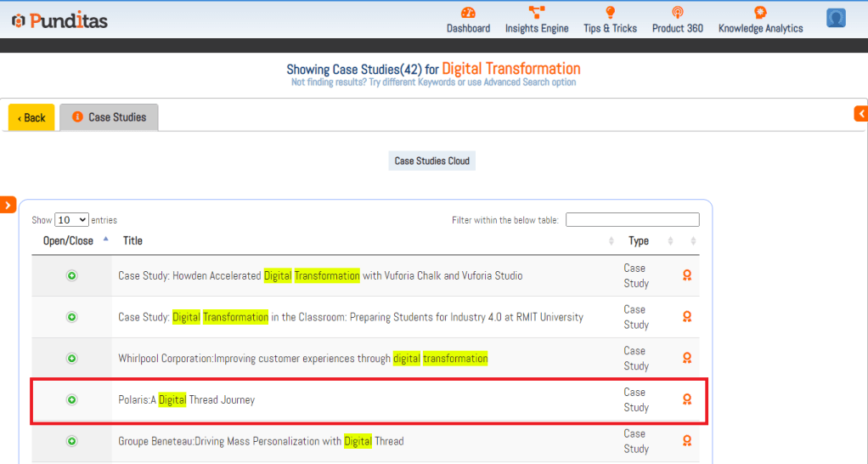Expand the Groupe Beneteau row

click(x=72, y=441)
